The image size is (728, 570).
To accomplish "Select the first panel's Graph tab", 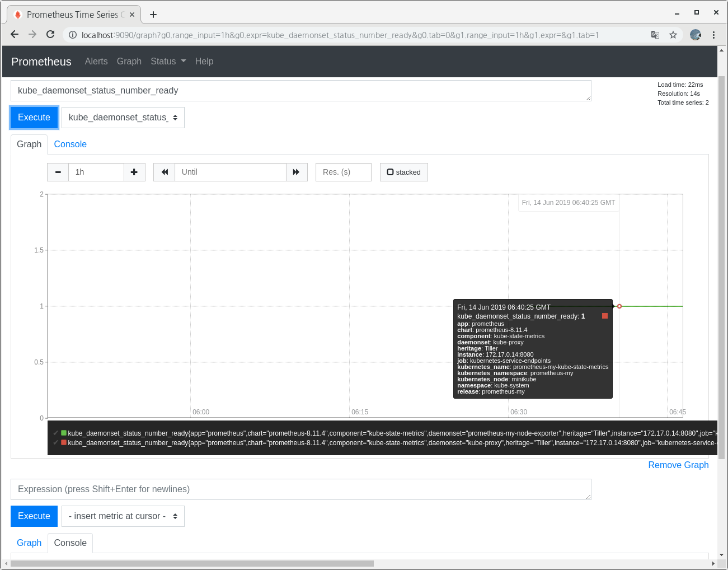I will coord(29,144).
